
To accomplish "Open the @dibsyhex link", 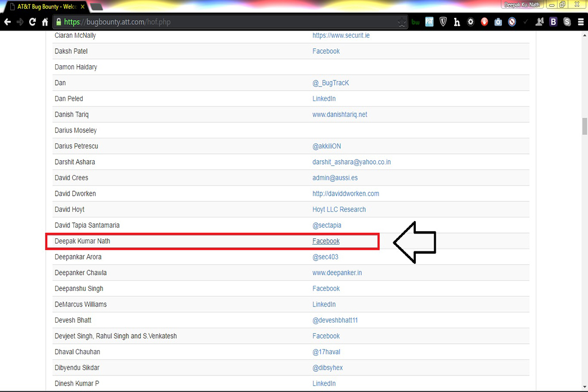I will [x=327, y=368].
